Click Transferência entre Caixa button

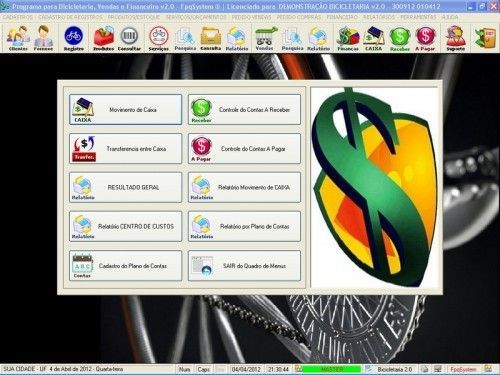coord(126,149)
